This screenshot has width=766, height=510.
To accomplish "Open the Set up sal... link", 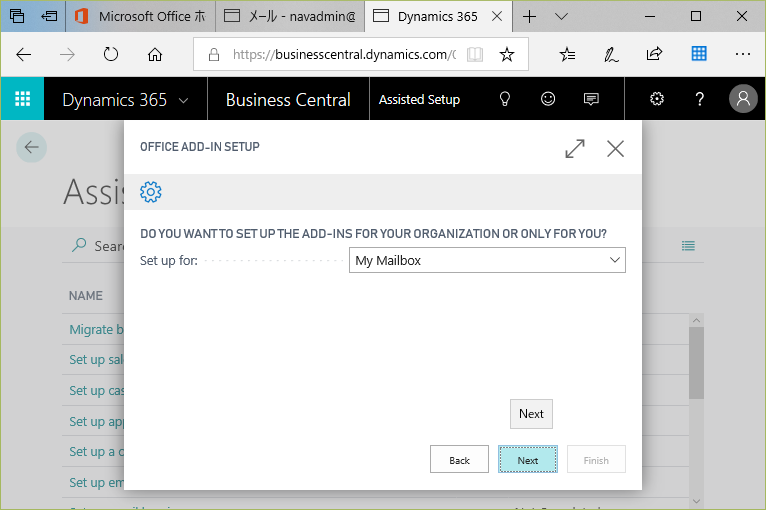I will point(97,360).
